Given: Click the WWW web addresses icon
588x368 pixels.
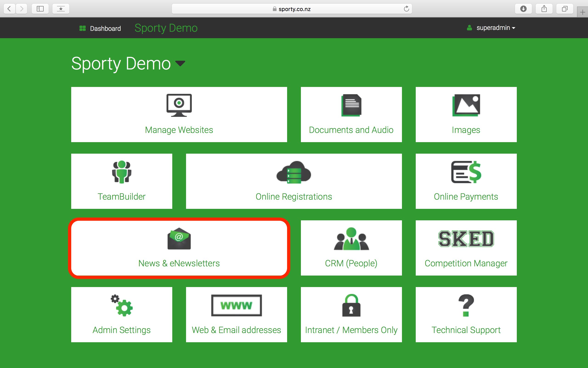Looking at the screenshot, I should [236, 305].
